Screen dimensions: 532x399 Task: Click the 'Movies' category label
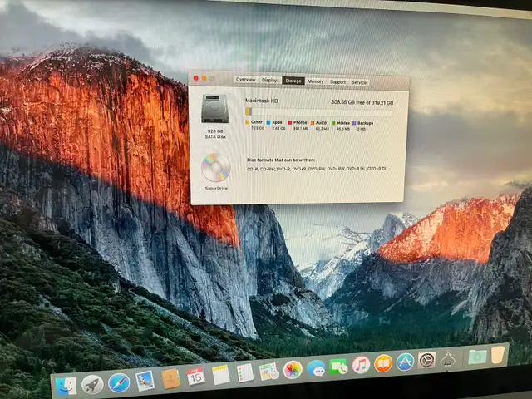point(343,123)
